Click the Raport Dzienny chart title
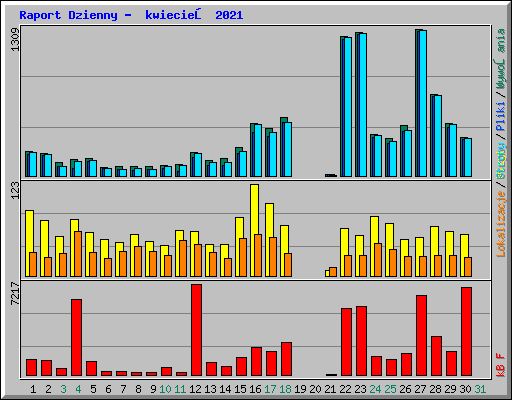This screenshot has height=400, width=512. [131, 15]
